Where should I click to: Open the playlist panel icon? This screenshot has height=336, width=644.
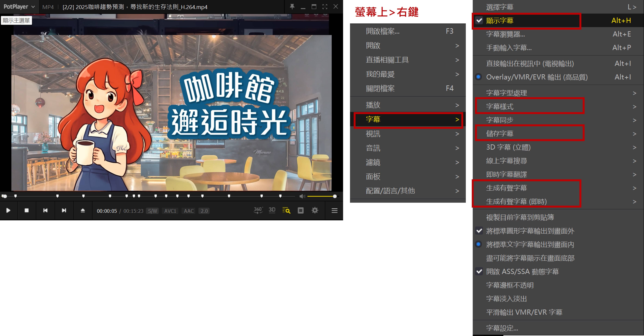pyautogui.click(x=301, y=210)
